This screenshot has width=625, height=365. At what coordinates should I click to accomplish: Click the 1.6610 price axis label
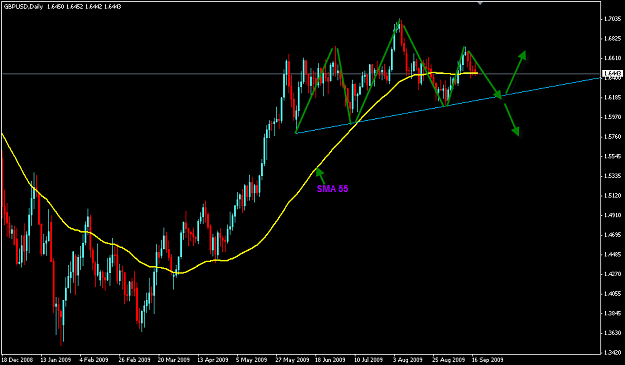[x=613, y=58]
